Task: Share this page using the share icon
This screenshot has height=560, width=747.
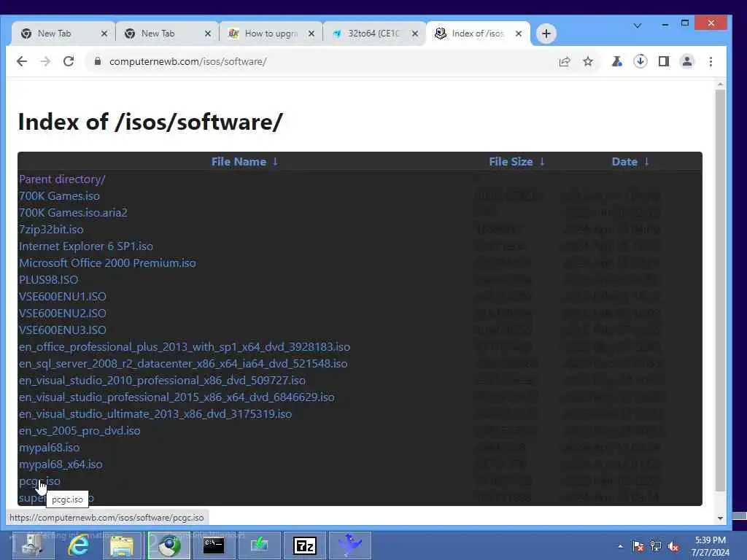Action: [565, 61]
